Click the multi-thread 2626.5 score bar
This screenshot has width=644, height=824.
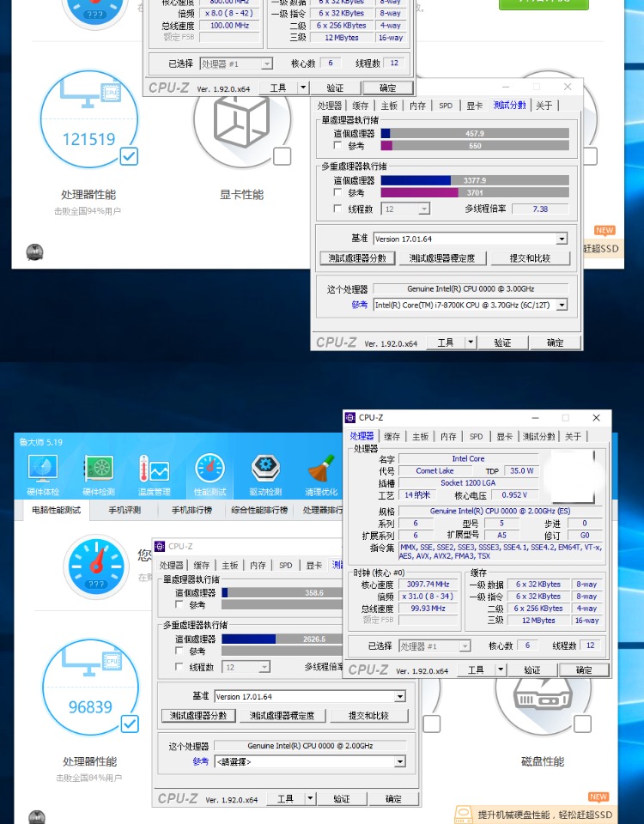coord(283,639)
